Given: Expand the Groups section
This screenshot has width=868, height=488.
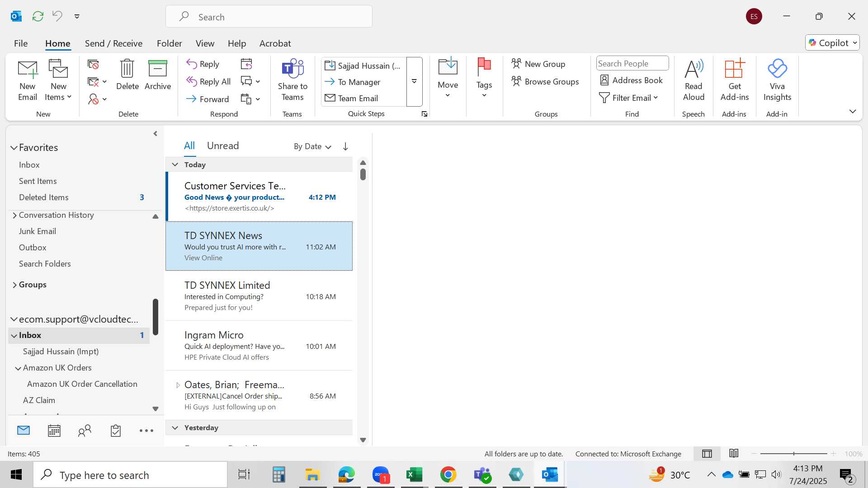Looking at the screenshot, I should [14, 285].
